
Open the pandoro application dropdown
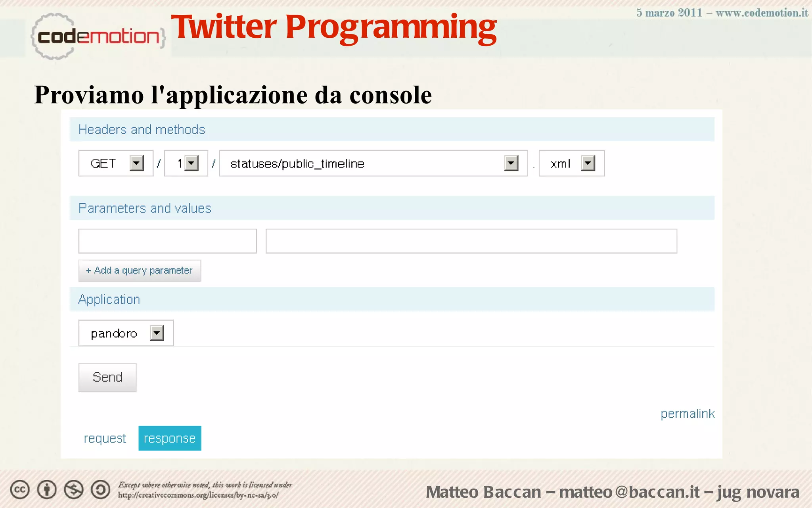157,333
